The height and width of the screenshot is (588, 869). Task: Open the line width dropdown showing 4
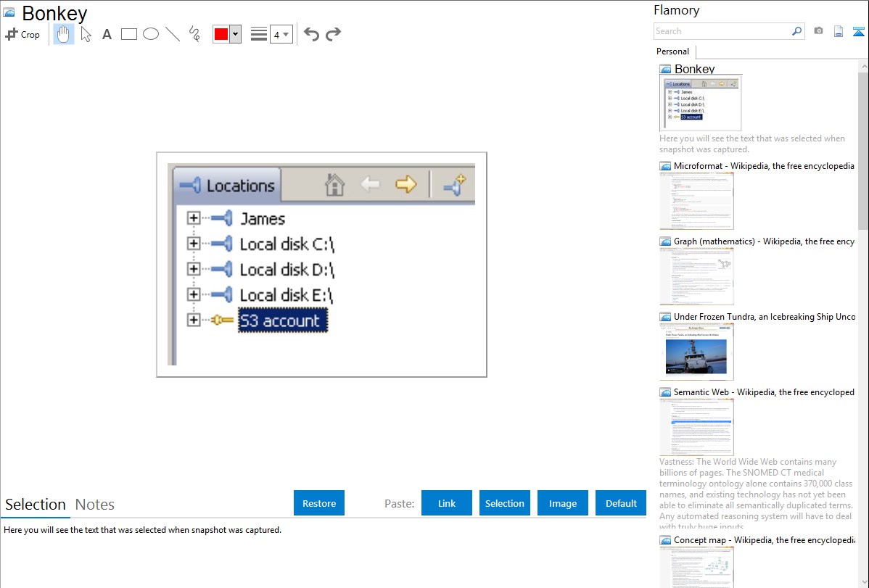coord(281,34)
